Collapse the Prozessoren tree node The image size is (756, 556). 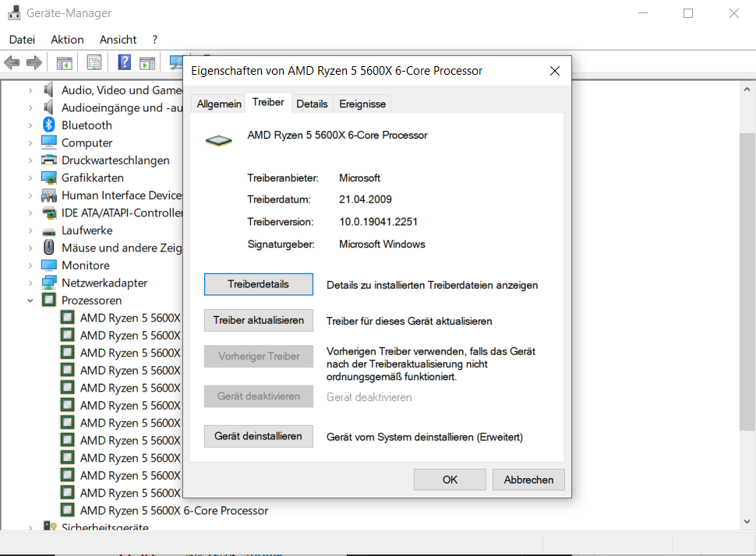(x=30, y=300)
